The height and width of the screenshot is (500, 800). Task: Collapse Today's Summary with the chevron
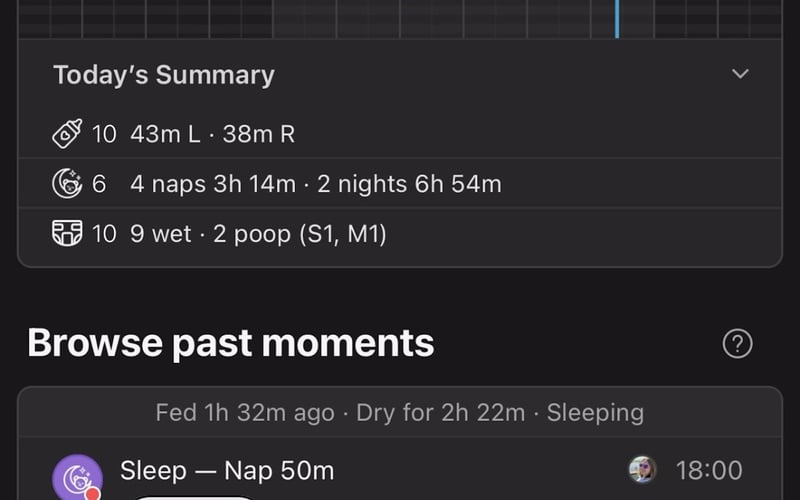point(740,74)
